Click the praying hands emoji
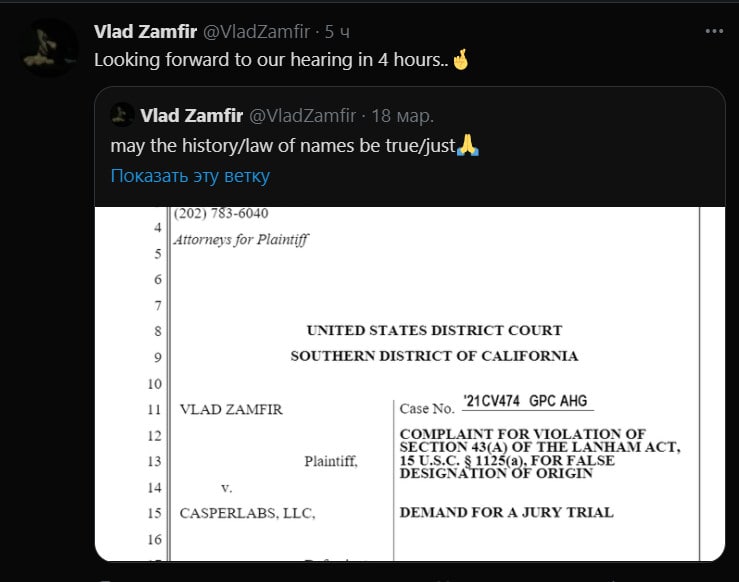This screenshot has width=739, height=582. click(x=468, y=145)
